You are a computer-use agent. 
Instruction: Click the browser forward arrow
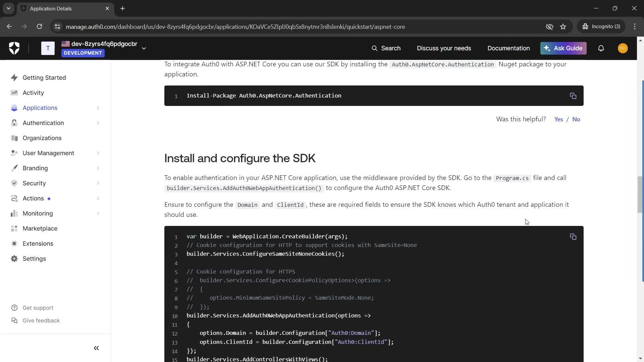click(x=24, y=26)
